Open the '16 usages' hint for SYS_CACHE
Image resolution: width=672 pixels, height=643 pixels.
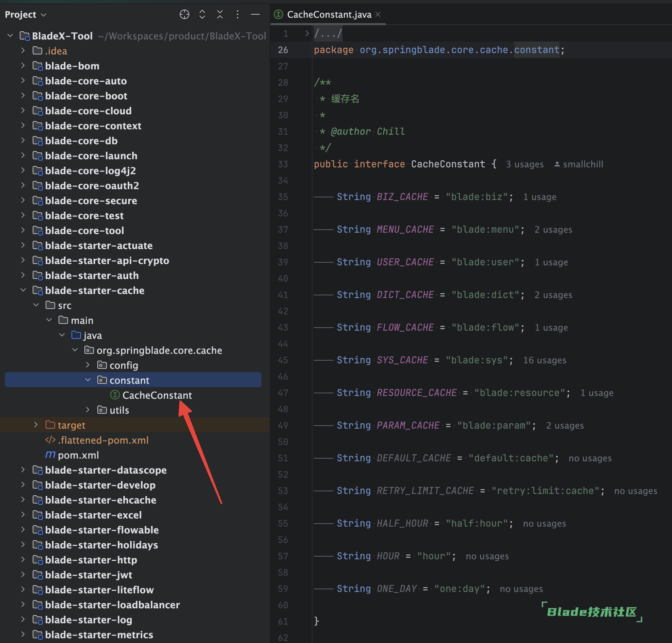point(544,360)
